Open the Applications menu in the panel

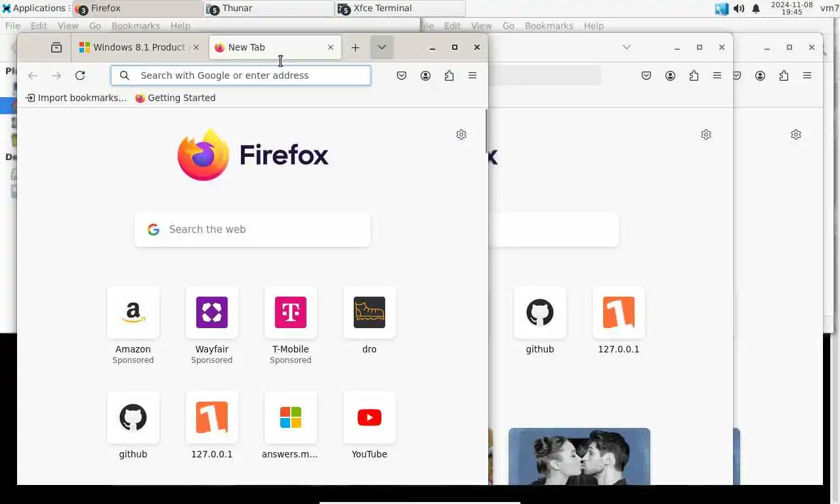[x=35, y=8]
